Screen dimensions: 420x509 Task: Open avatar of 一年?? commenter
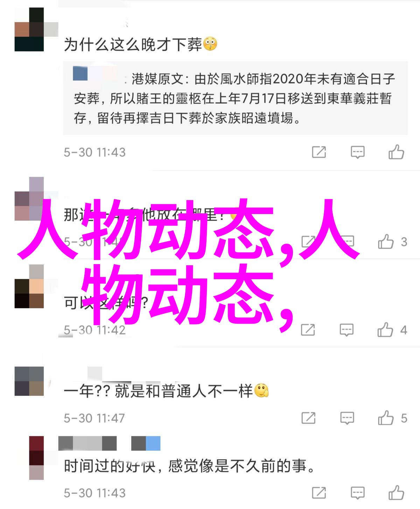point(29,381)
